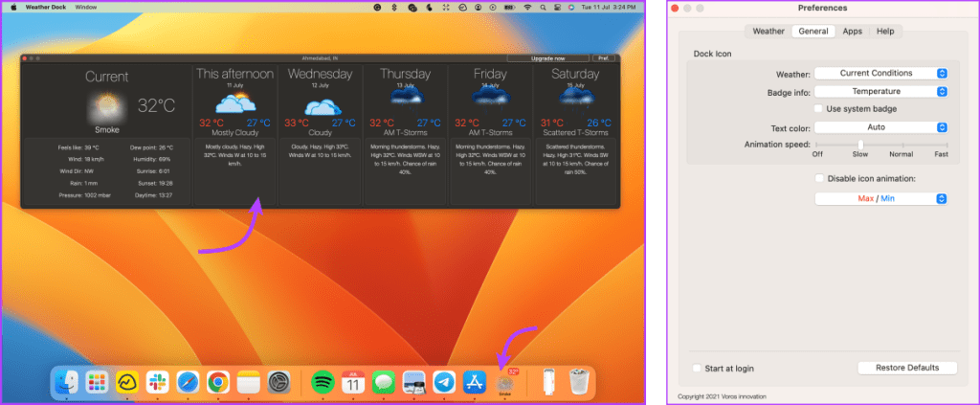Screen dimensions: 980x405
Task: Click the Wednesday forecast description text
Action: [322, 150]
